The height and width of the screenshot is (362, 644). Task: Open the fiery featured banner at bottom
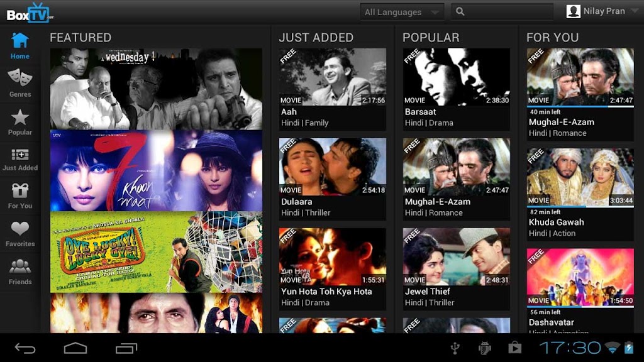tap(156, 313)
